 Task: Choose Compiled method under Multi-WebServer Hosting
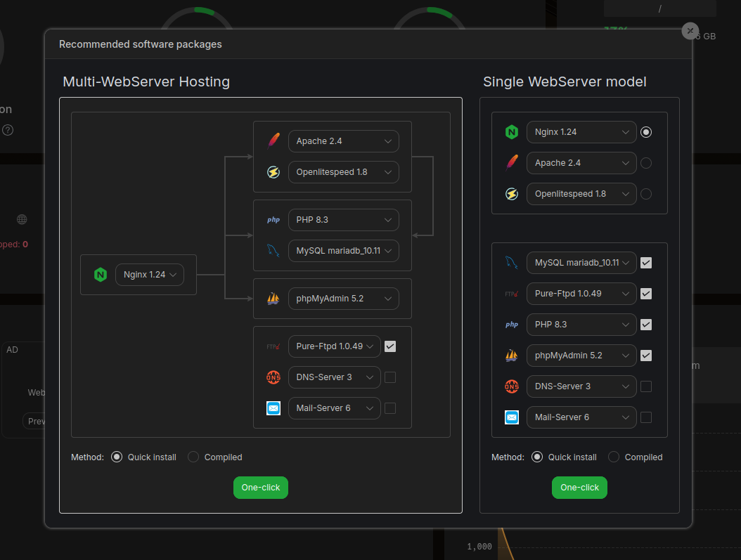tap(193, 457)
